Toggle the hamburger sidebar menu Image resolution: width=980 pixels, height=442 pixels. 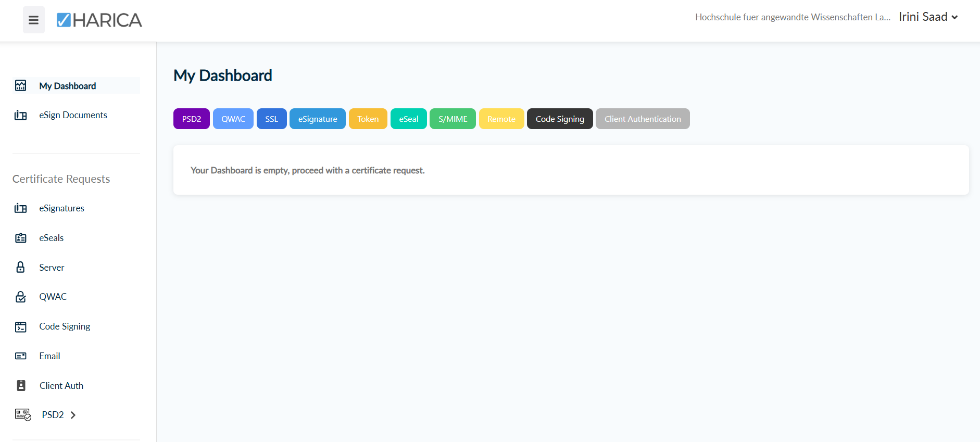click(34, 20)
